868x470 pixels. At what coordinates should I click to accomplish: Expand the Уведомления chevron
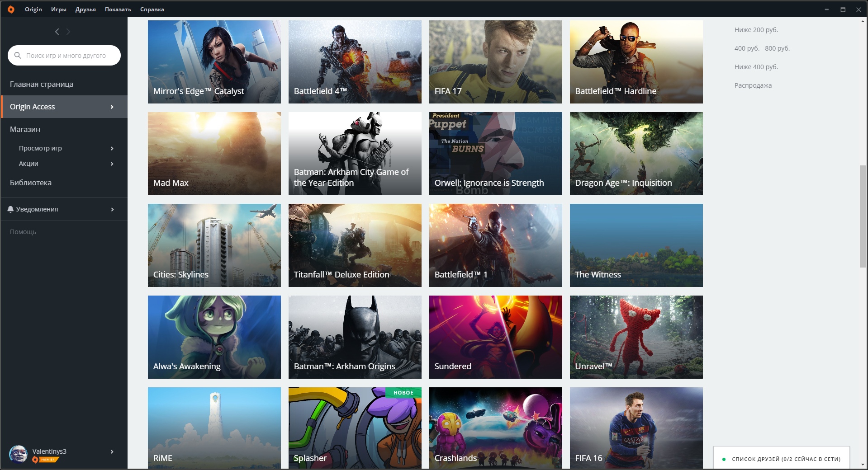pos(112,209)
